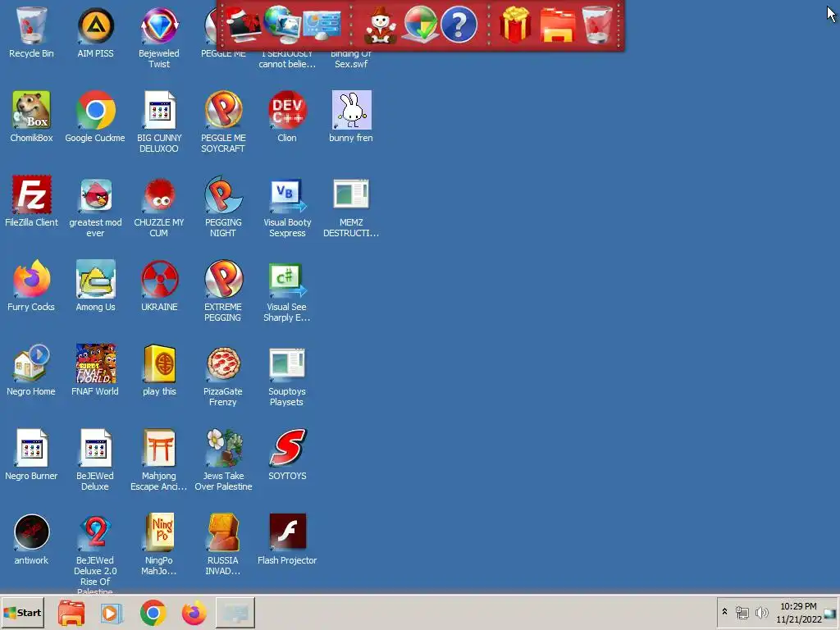
Task: Open the network globe icon in the dock
Action: tap(282, 25)
